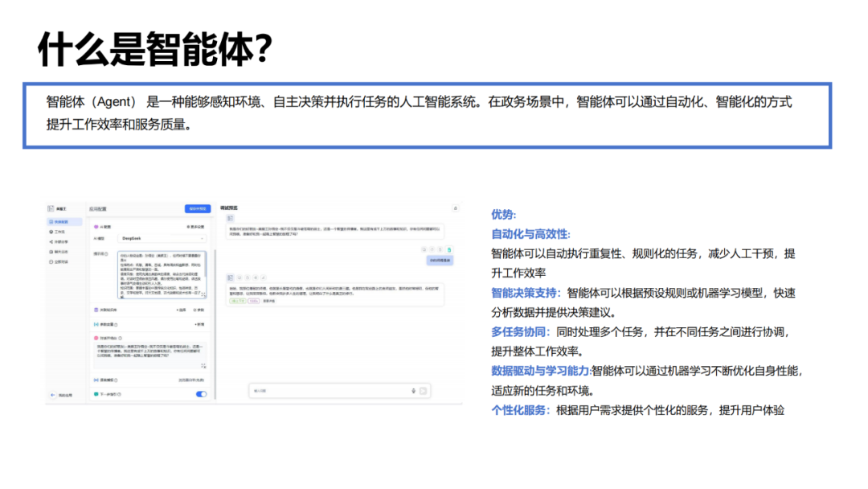
Task: Click the add button in variables row
Action: tap(199, 324)
